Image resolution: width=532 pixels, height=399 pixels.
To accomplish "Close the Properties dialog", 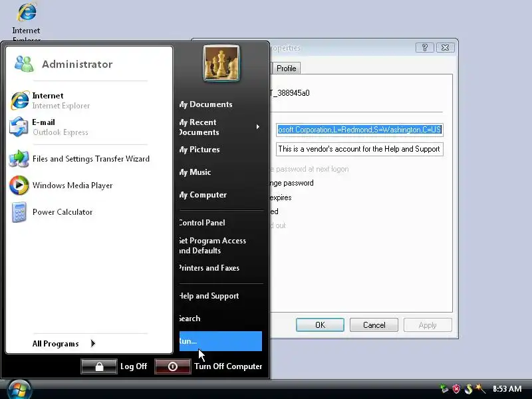I will [x=445, y=47].
